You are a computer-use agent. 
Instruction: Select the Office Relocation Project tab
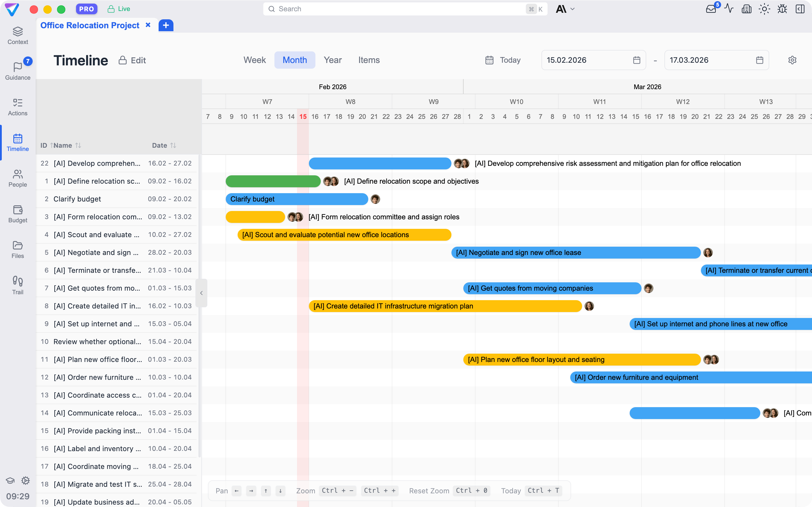(x=89, y=25)
